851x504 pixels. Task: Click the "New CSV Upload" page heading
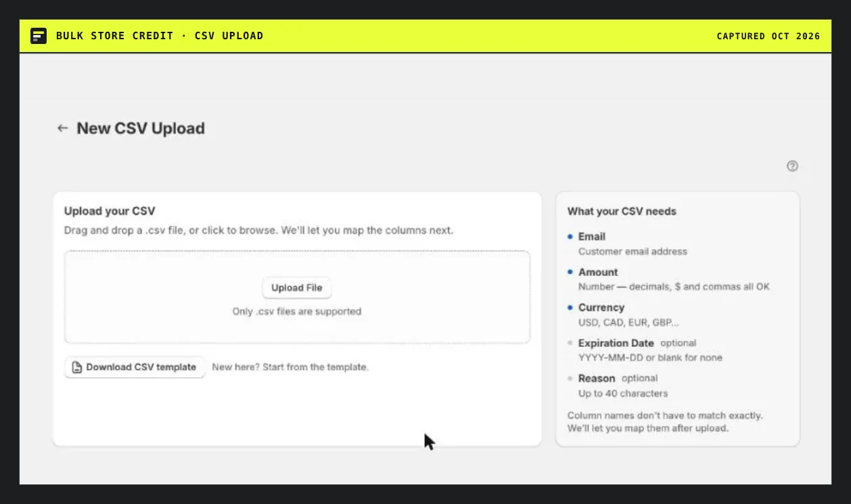click(x=141, y=128)
